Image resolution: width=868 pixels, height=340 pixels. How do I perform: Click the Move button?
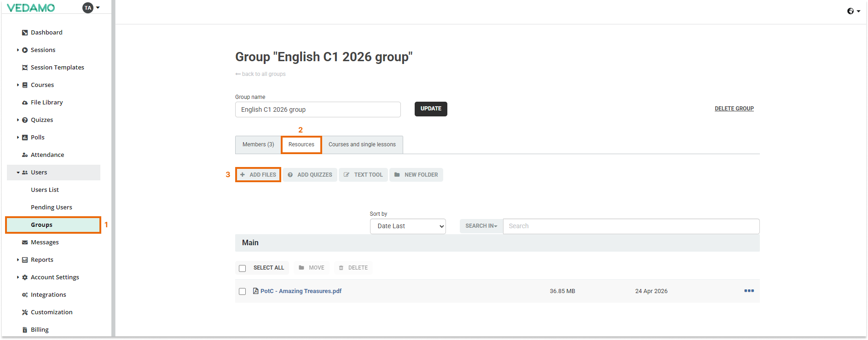click(x=312, y=268)
